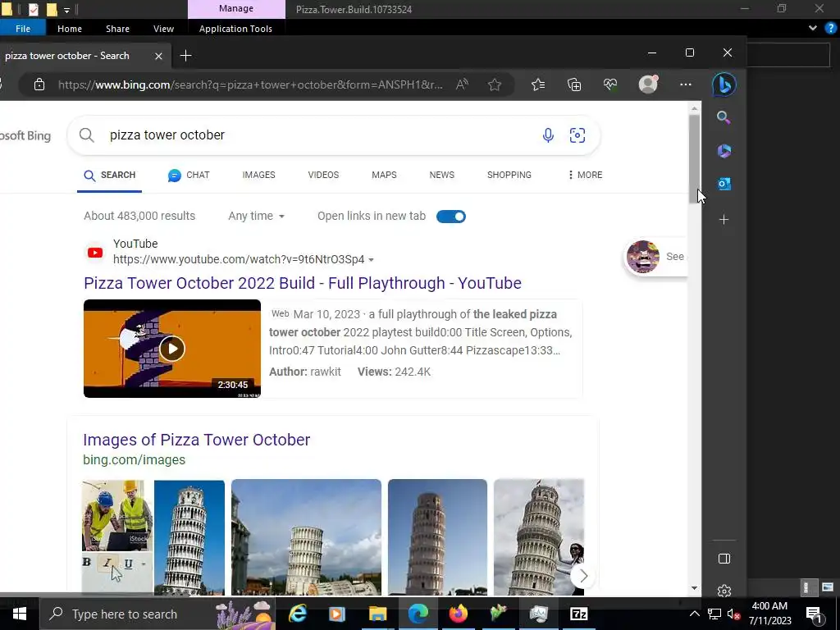Open a new tab with plus button
Viewport: 840px width, 630px height.
pos(185,56)
